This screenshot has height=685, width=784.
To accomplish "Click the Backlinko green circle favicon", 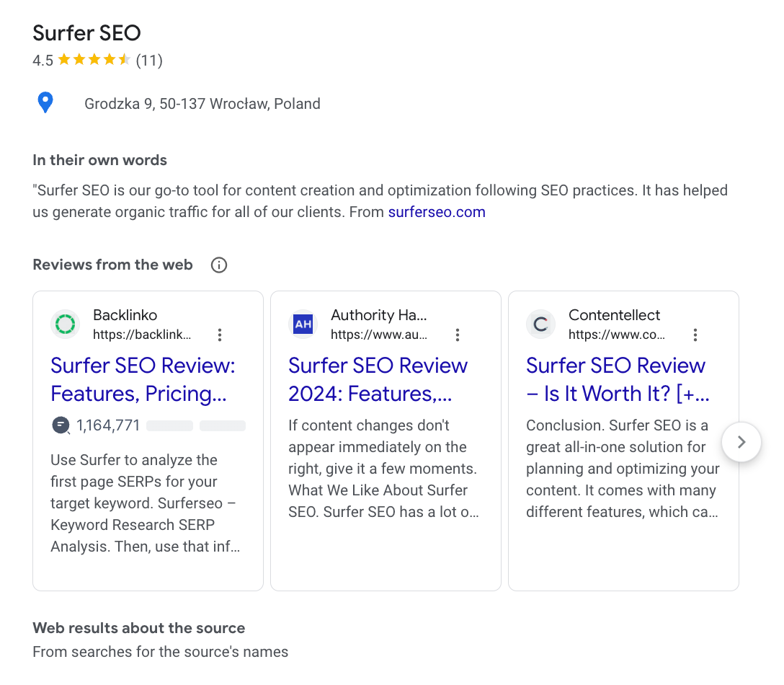I will tap(66, 324).
